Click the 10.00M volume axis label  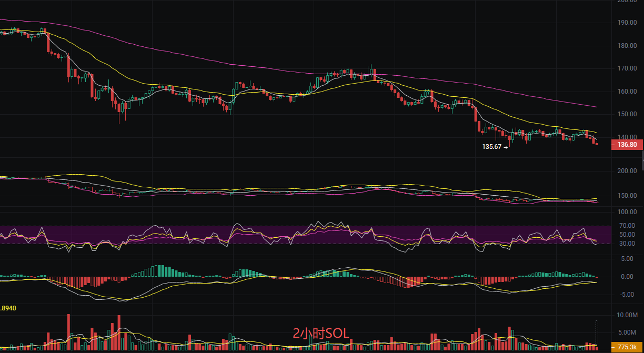(627, 315)
